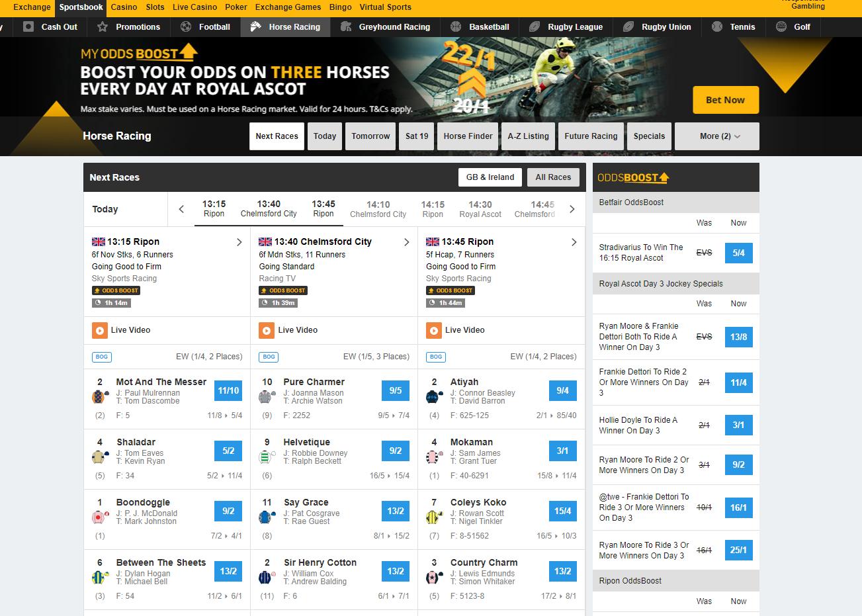The height and width of the screenshot is (616, 862).
Task: Click the Football ball icon
Action: (186, 27)
